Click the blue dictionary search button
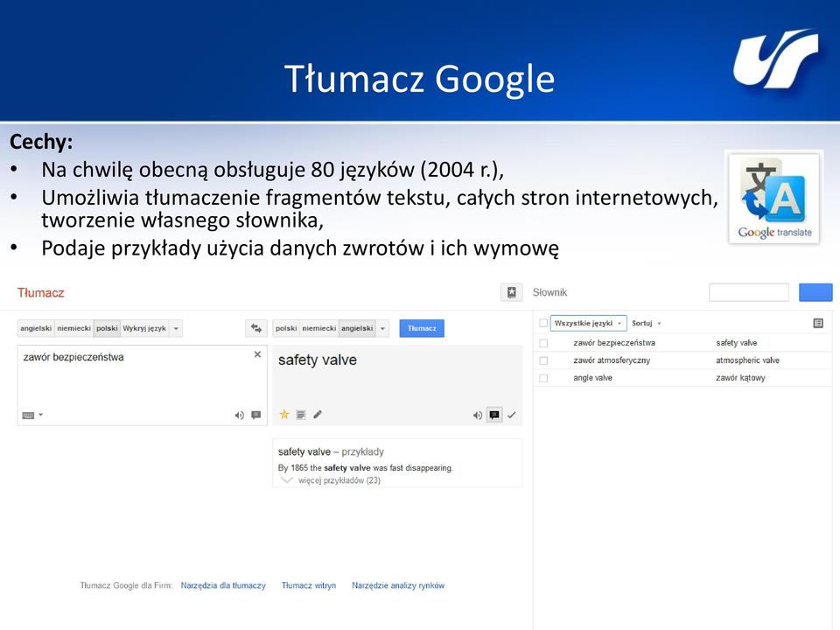840x630 pixels. [815, 292]
